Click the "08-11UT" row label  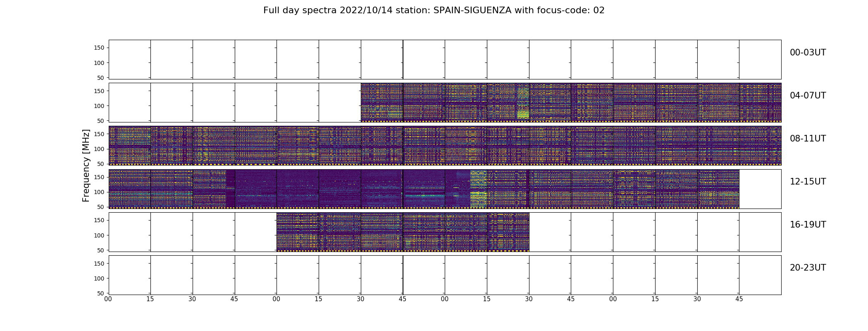808,139
